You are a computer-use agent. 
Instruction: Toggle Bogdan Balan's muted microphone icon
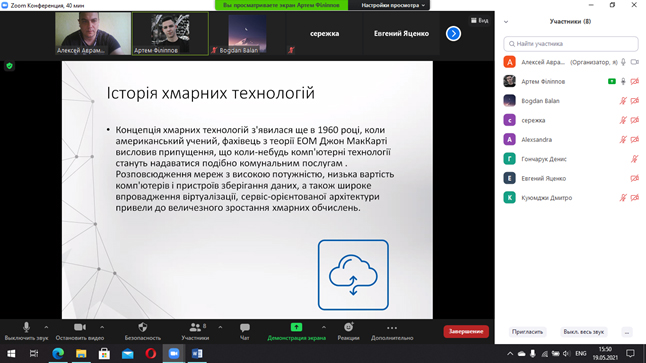coord(623,101)
